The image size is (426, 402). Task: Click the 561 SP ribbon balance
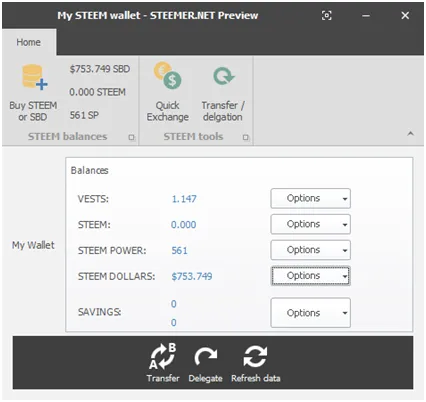[84, 115]
